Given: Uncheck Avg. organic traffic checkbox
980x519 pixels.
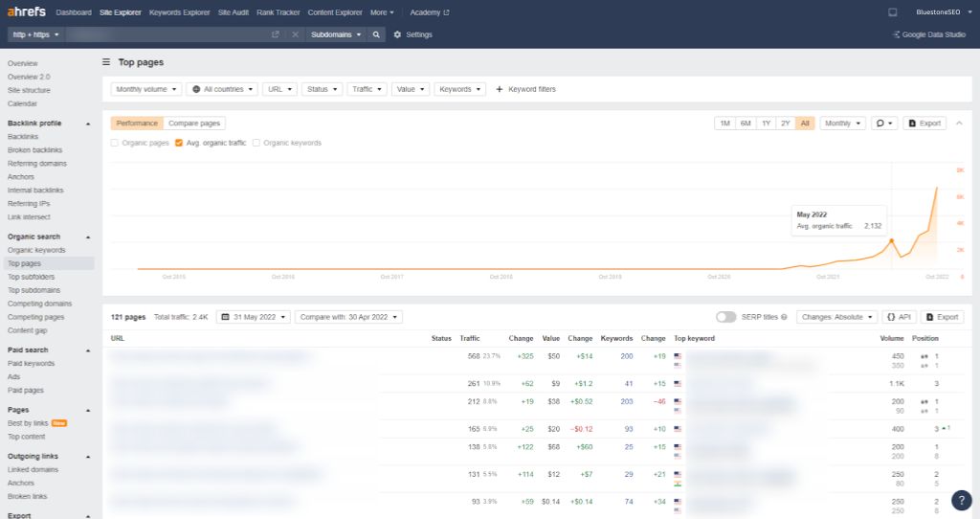Looking at the screenshot, I should coord(179,143).
